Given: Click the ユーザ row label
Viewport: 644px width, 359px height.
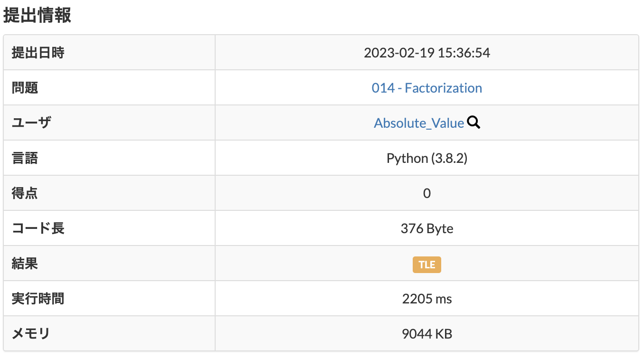Looking at the screenshot, I should click(x=31, y=123).
